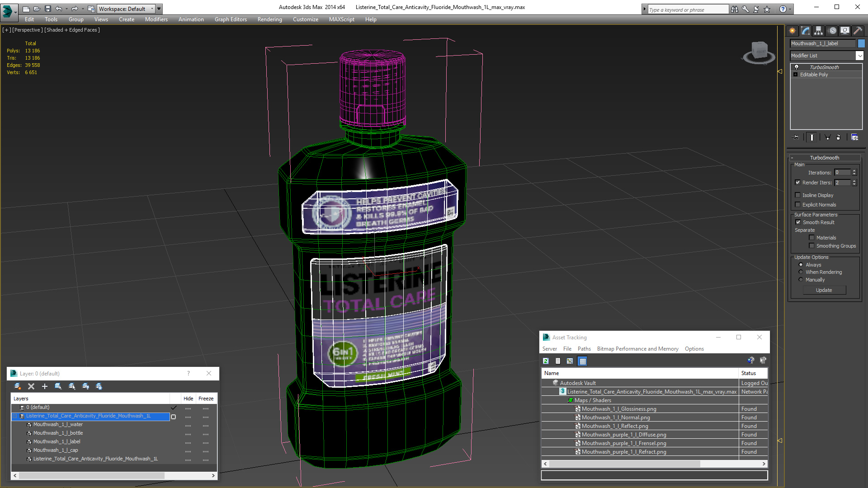The height and width of the screenshot is (488, 868).
Task: Click Add Selection to Layer plus icon
Action: tap(45, 386)
